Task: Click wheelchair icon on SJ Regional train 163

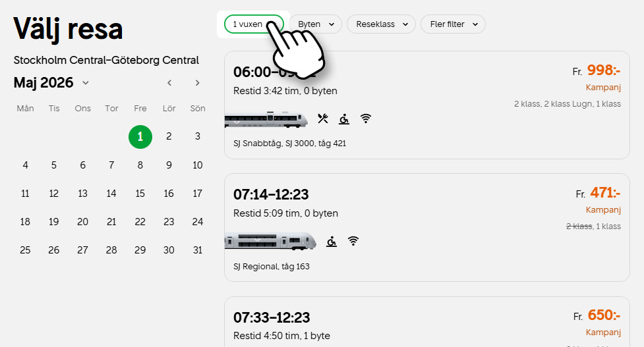Action: 332,242
